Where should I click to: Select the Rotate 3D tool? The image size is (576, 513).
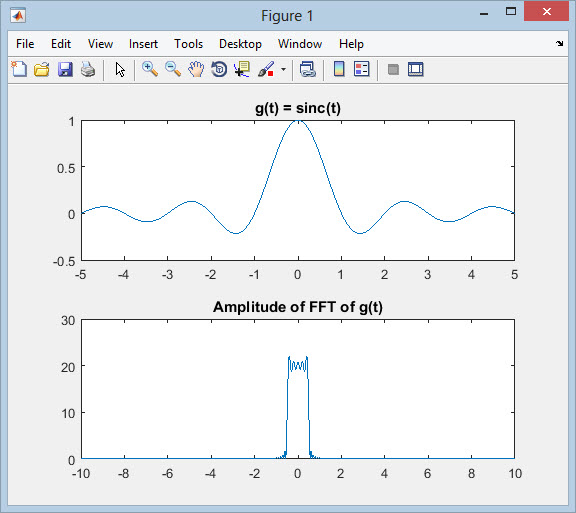pyautogui.click(x=219, y=69)
